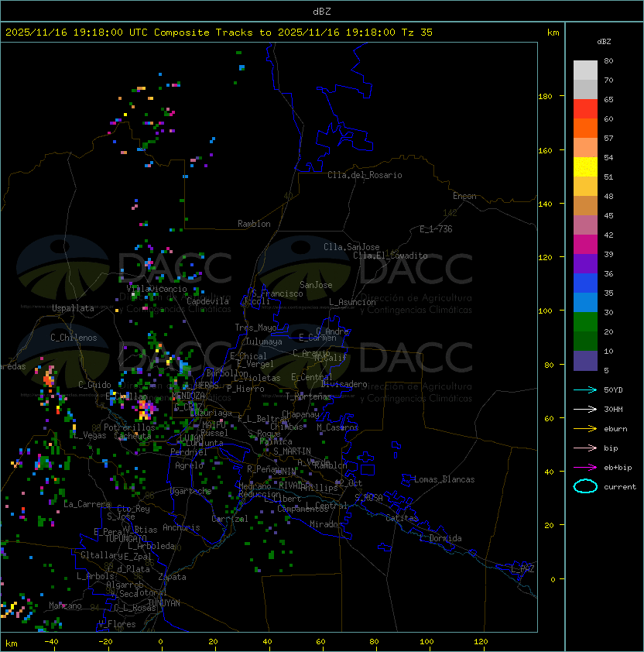Screen dimensions: 644x652
Task: Click the 'L_Asuncion' map label
Action: pyautogui.click(x=352, y=301)
